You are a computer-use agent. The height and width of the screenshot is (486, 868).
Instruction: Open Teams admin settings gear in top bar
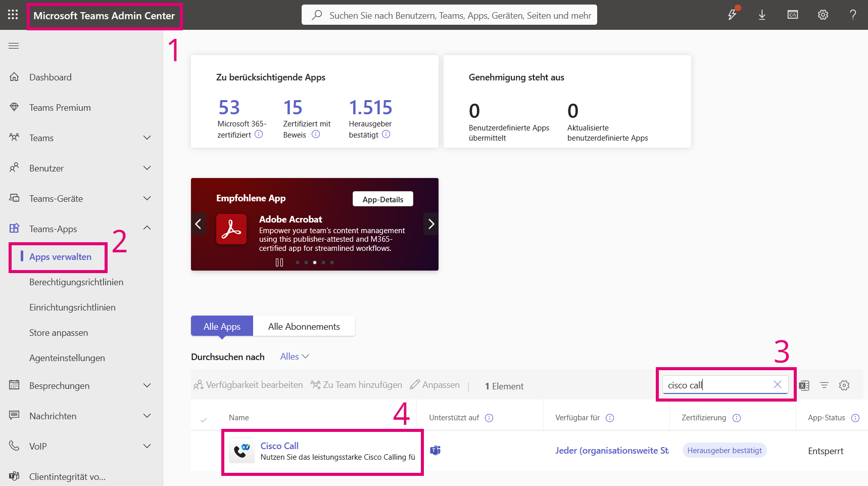point(823,15)
